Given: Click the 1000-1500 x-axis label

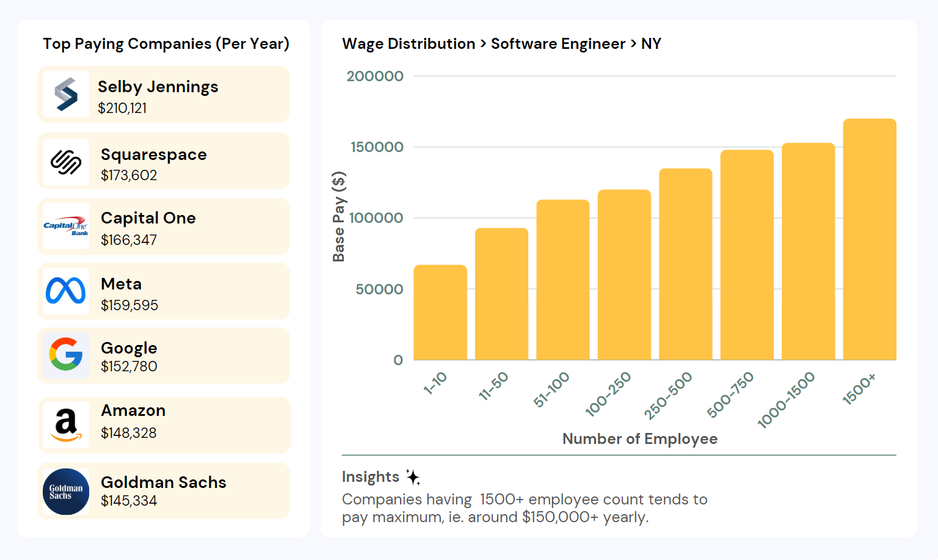Looking at the screenshot, I should (786, 400).
